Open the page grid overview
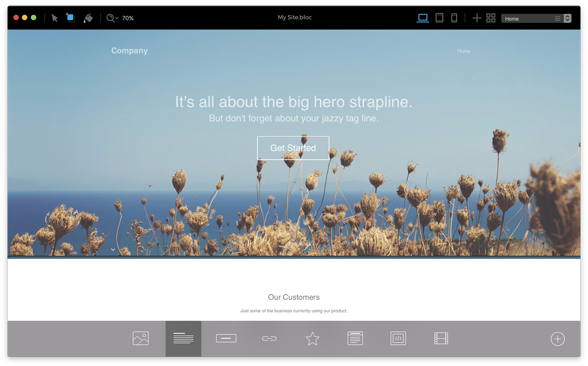This screenshot has height=366, width=588. coord(491,18)
